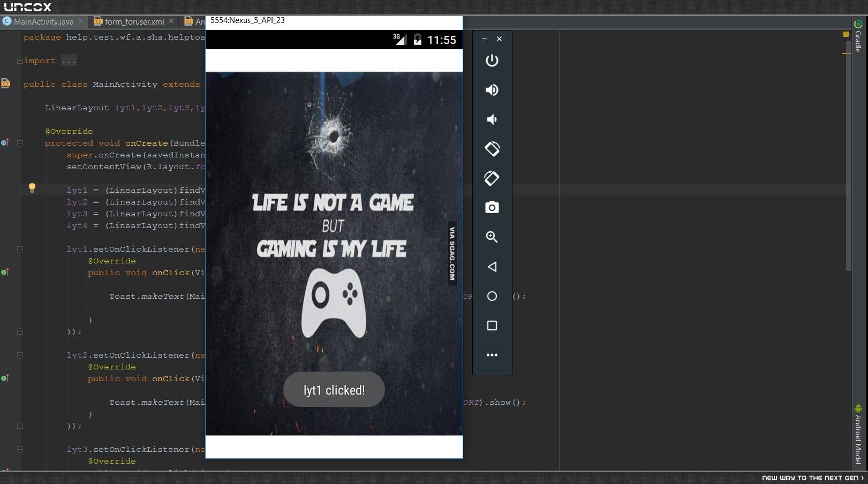Tap the emulator Home circle button
868x484 pixels.
click(x=492, y=296)
